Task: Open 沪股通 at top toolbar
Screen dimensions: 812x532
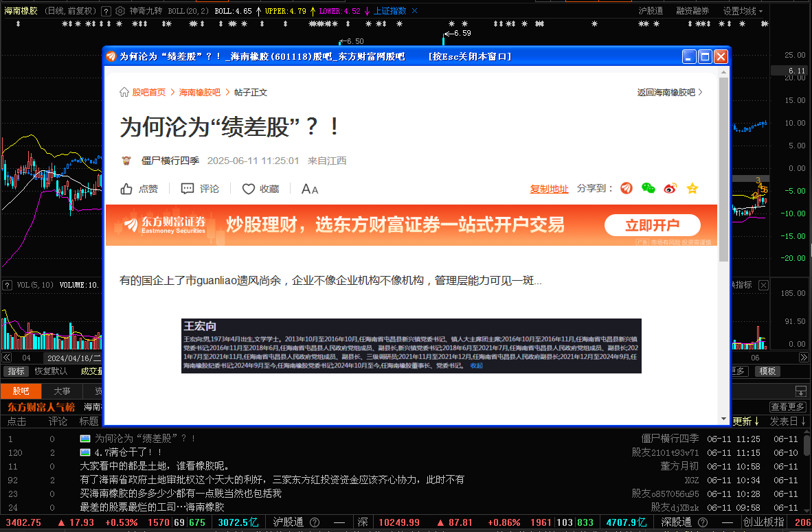Action: click(651, 11)
